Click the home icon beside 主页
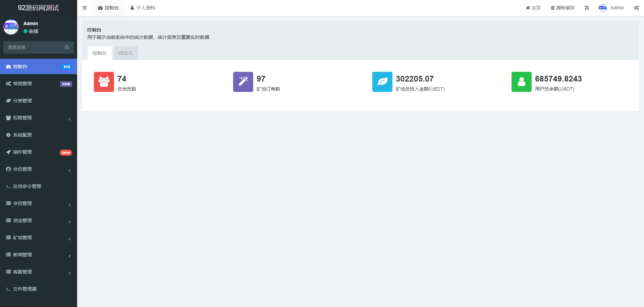Screen dimensions: 644x307 (x=528, y=8)
